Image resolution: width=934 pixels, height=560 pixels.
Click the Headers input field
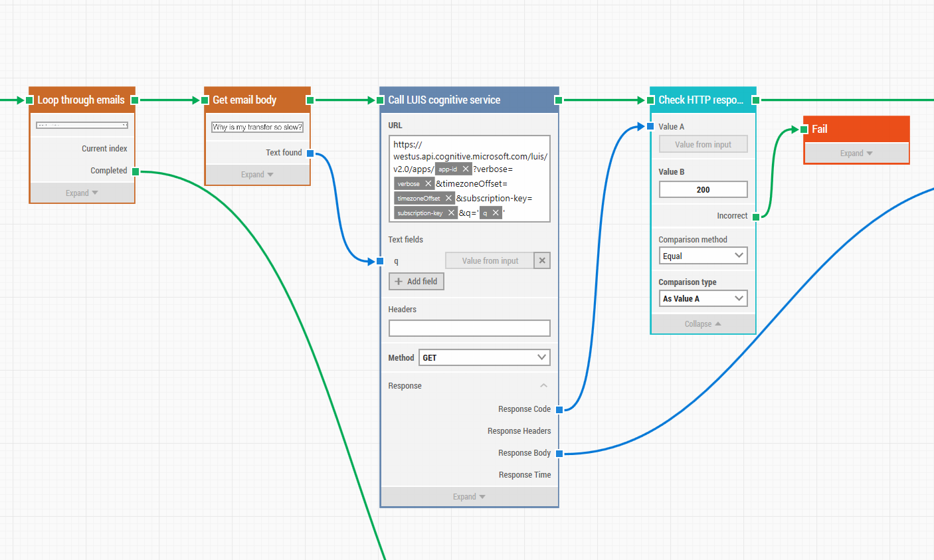(x=469, y=328)
